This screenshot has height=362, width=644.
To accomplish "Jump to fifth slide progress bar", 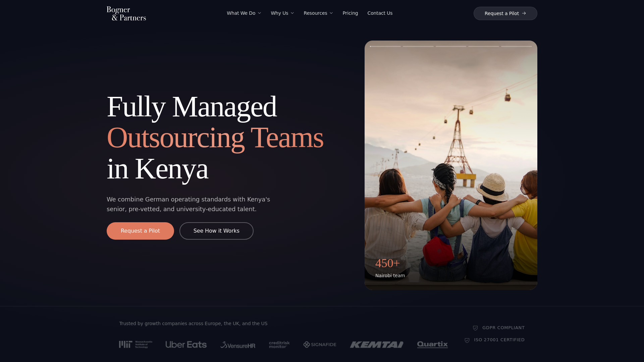I will click(x=517, y=46).
